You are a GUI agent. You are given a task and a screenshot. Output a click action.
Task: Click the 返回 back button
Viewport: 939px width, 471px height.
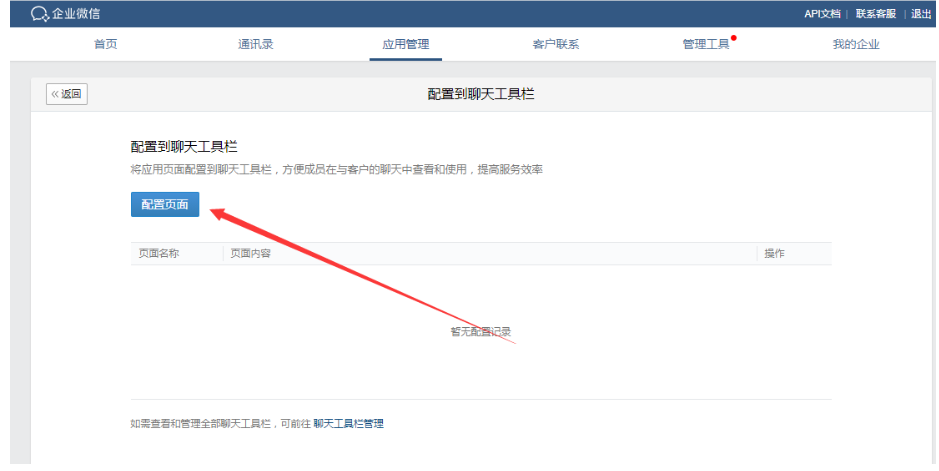[x=66, y=94]
